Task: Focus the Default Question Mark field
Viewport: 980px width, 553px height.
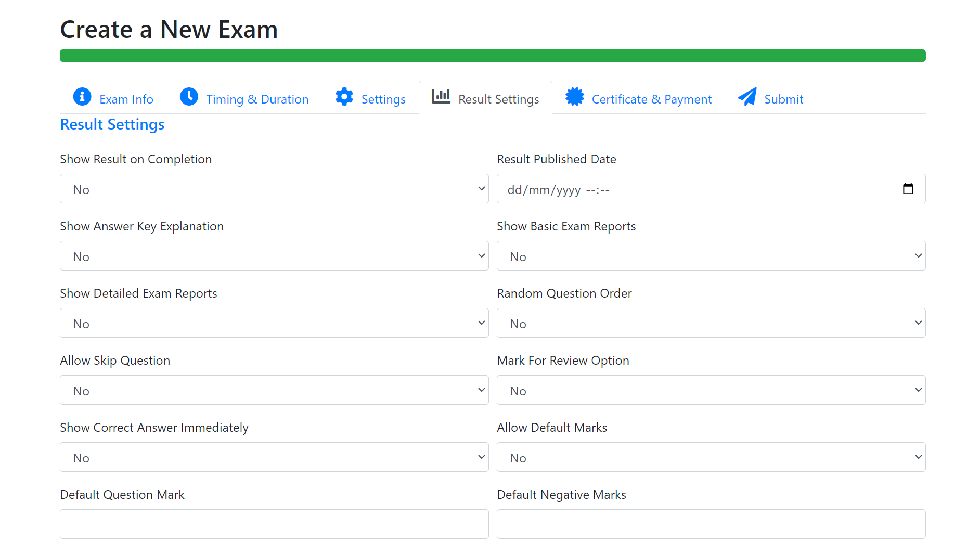Action: click(x=274, y=524)
